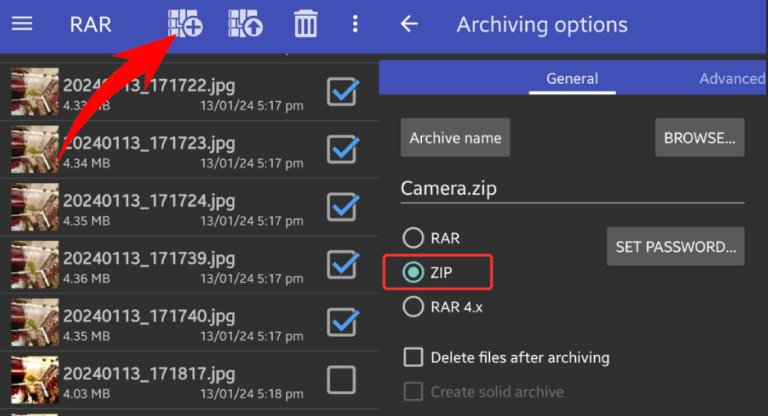Open thumbnail of 20240113_171817.jpg
Screen dimensions: 768x416
(35, 380)
